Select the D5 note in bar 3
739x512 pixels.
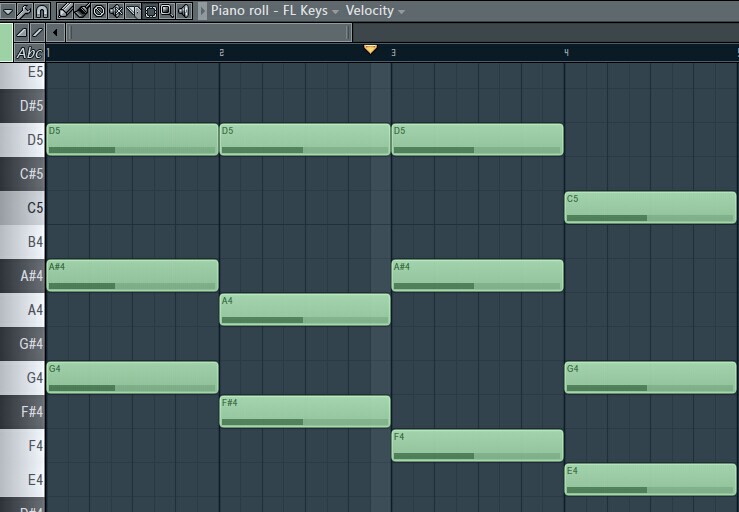click(477, 140)
